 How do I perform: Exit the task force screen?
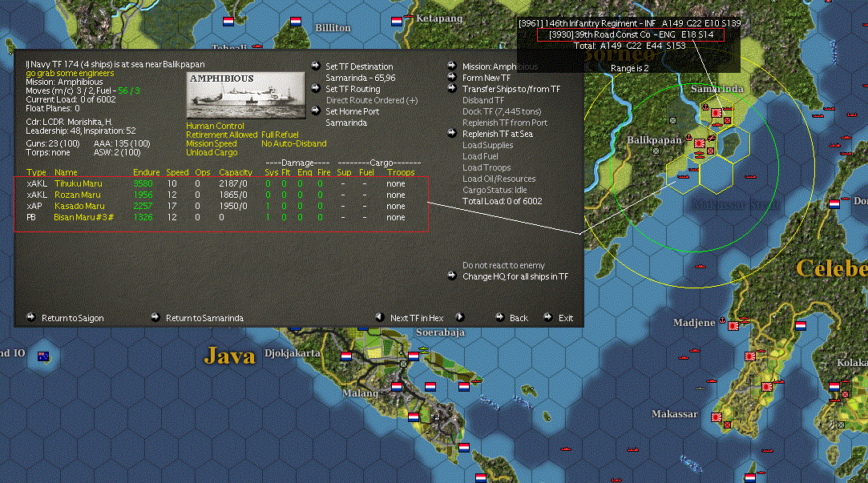pyautogui.click(x=565, y=318)
